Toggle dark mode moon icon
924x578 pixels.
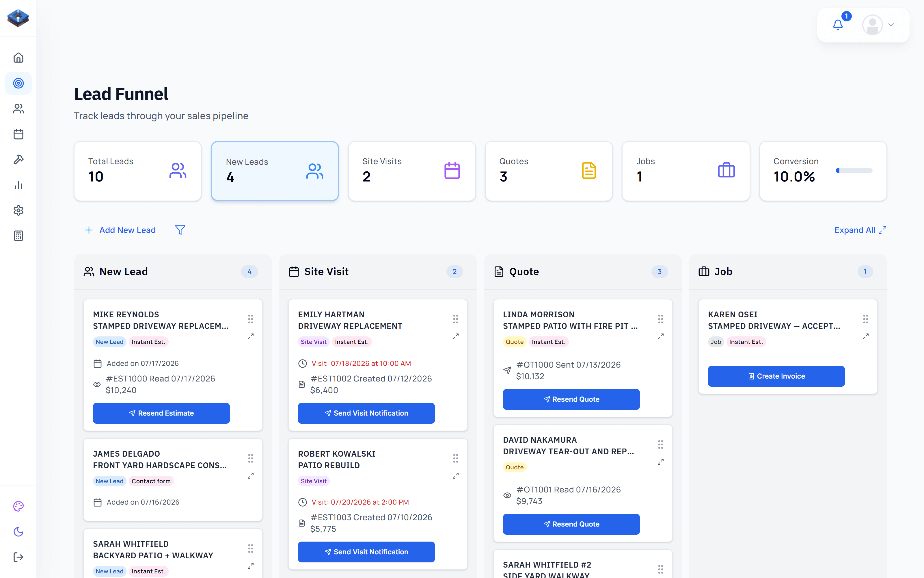tap(18, 532)
